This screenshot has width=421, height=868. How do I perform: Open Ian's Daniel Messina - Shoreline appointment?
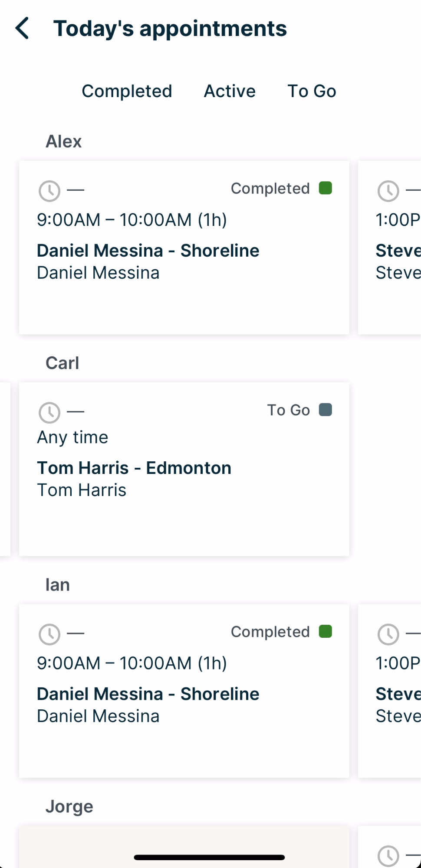[x=148, y=694]
